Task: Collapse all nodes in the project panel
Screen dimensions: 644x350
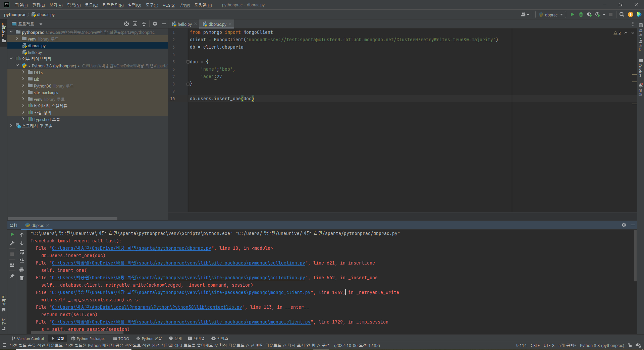Action: (x=144, y=24)
